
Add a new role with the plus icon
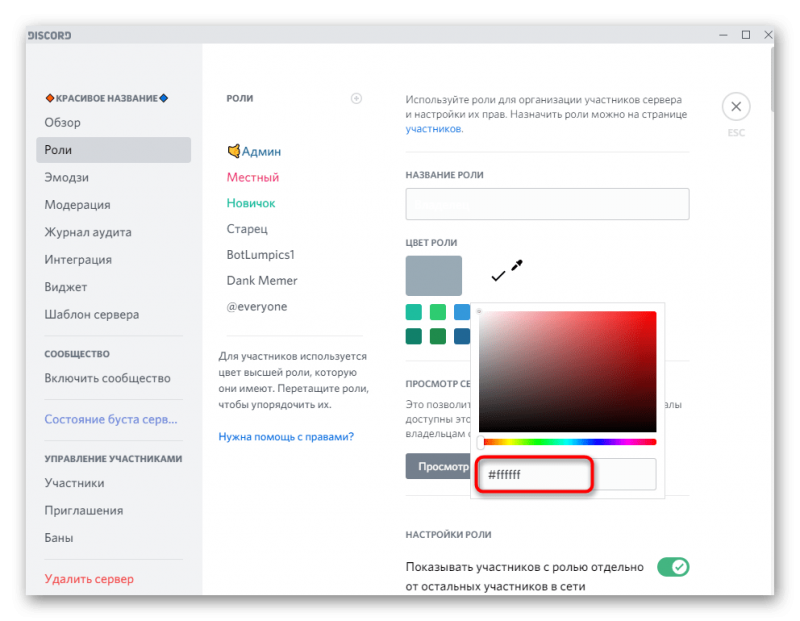(x=356, y=98)
